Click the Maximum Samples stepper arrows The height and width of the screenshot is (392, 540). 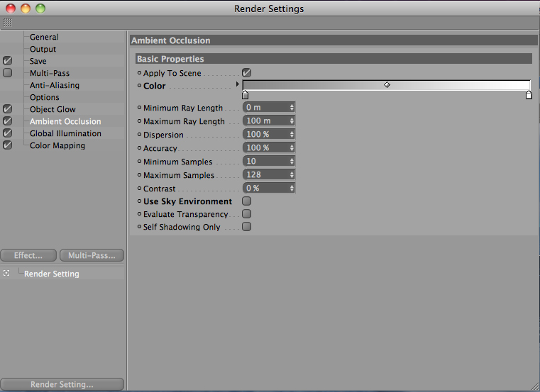pos(292,175)
